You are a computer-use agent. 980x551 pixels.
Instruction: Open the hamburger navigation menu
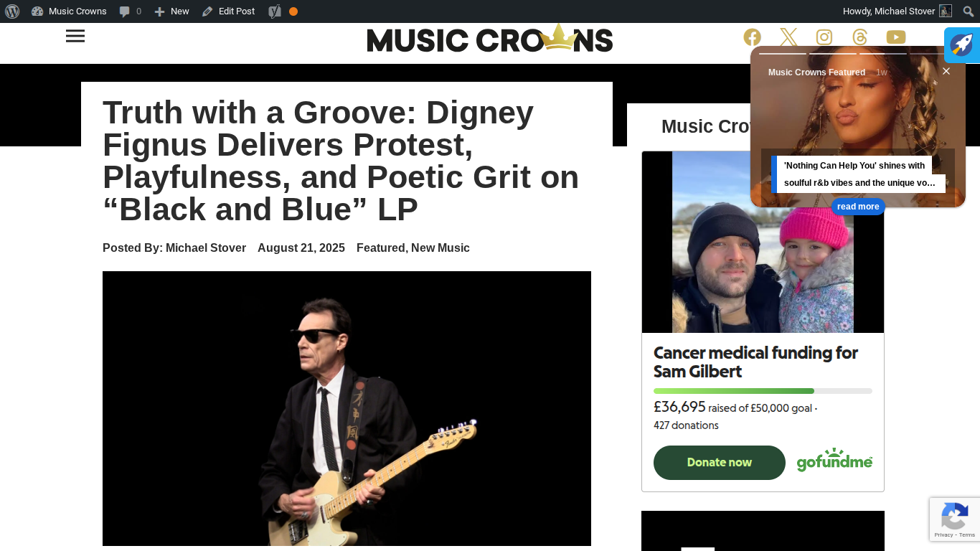point(75,36)
